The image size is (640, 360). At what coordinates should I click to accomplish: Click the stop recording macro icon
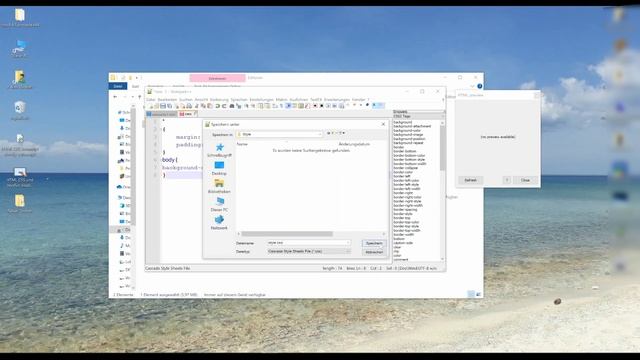click(321, 106)
